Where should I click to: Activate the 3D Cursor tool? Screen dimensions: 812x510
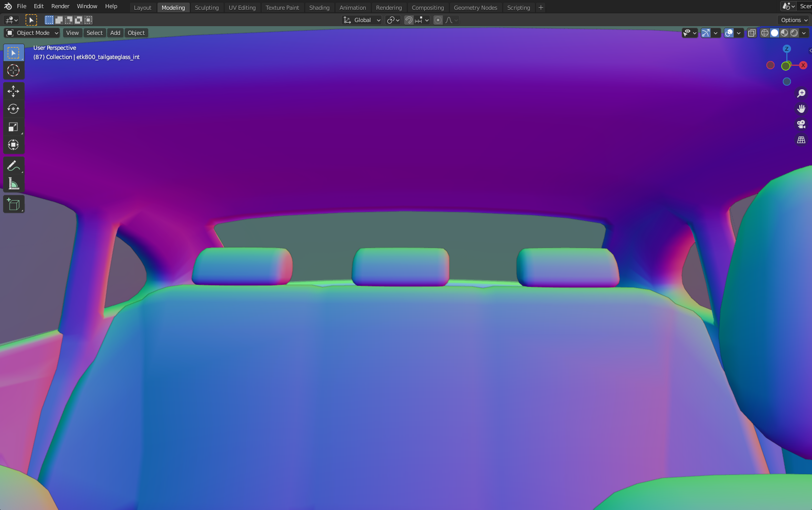point(14,70)
